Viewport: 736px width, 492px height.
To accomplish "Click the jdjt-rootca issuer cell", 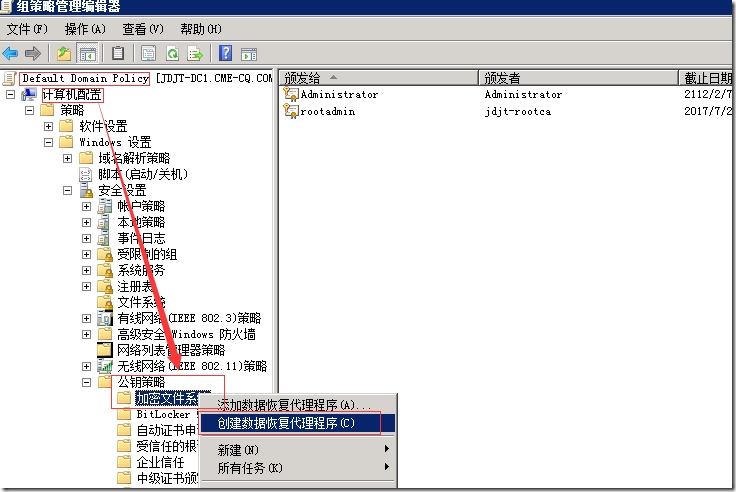I will click(518, 111).
